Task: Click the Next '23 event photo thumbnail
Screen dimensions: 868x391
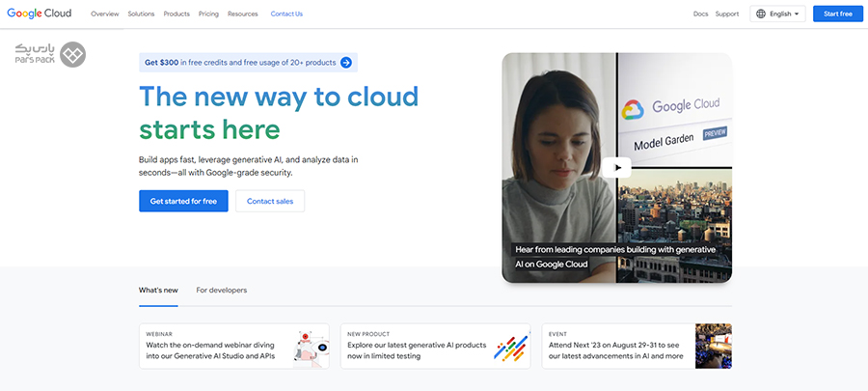Action: point(714,347)
